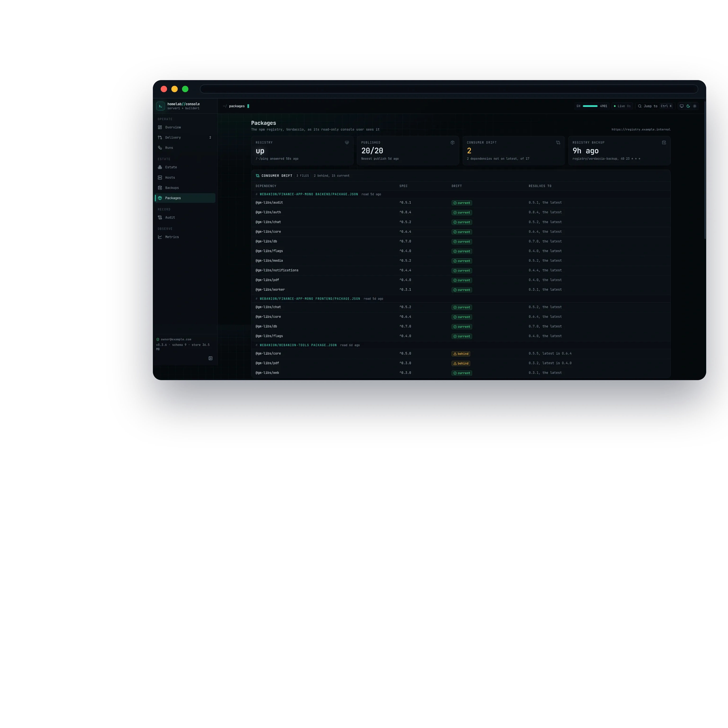Open the webanion-tools package.json link
This screenshot has height=728, width=728.
(x=298, y=345)
